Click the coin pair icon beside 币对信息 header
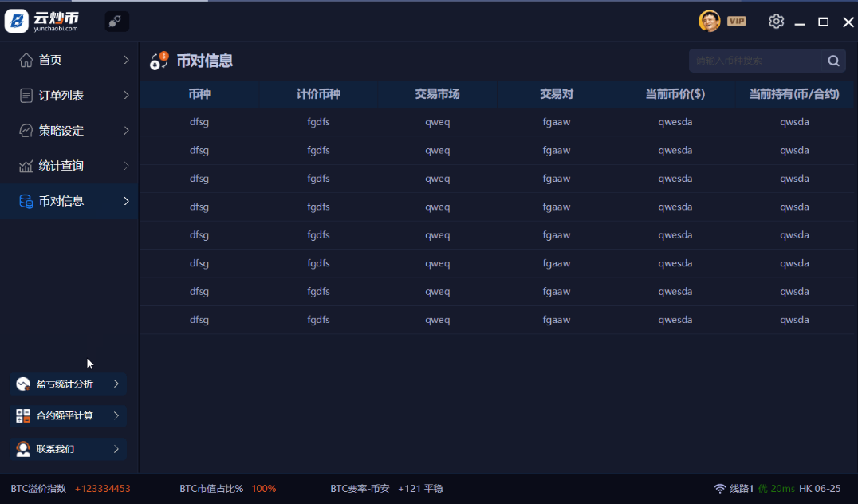This screenshot has height=504, width=858. [158, 60]
